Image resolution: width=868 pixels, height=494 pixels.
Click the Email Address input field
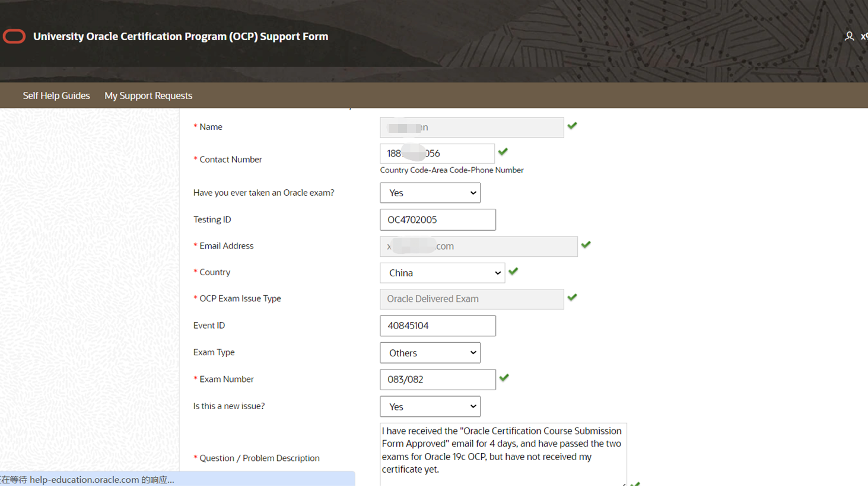click(479, 246)
